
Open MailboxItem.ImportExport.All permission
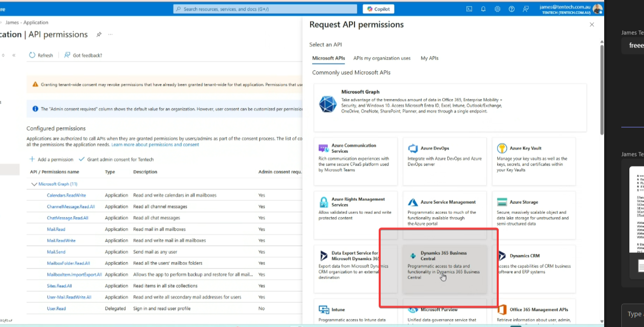pyautogui.click(x=74, y=275)
